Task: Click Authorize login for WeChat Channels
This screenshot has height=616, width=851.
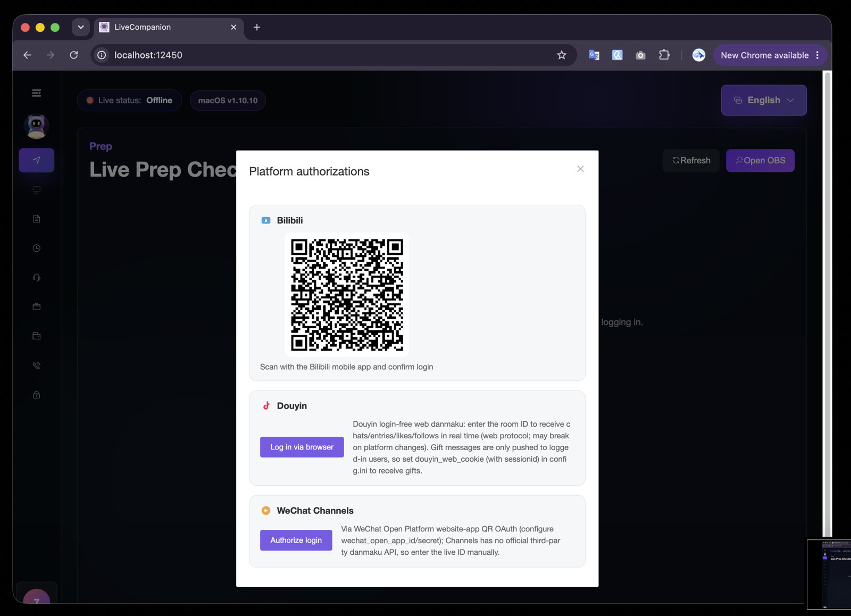Action: tap(296, 540)
